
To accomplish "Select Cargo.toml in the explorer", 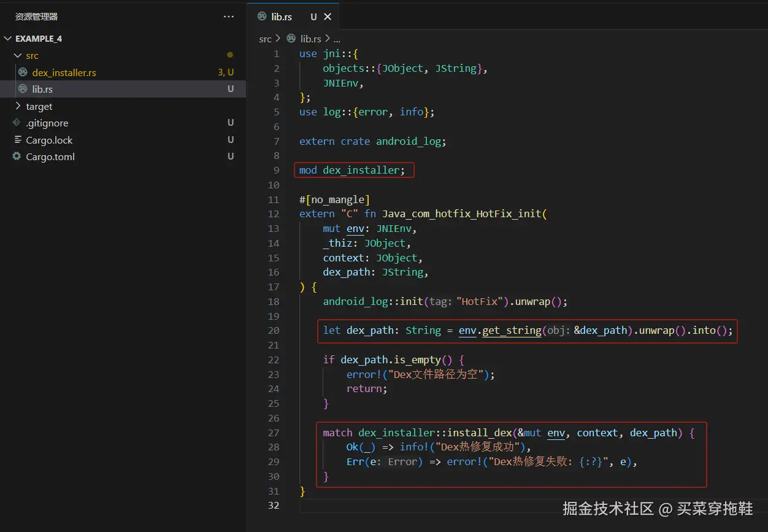I will (50, 156).
